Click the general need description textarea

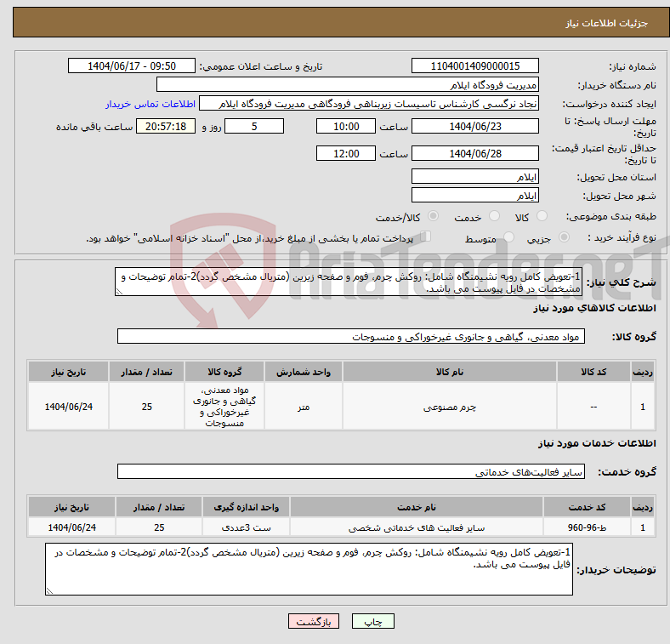click(x=349, y=282)
